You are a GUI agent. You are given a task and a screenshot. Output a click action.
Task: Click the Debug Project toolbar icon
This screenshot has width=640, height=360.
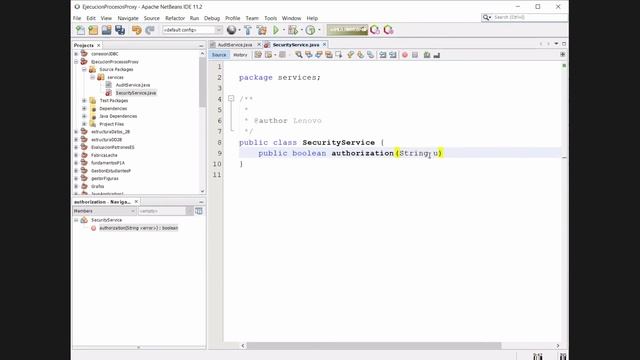(x=293, y=30)
